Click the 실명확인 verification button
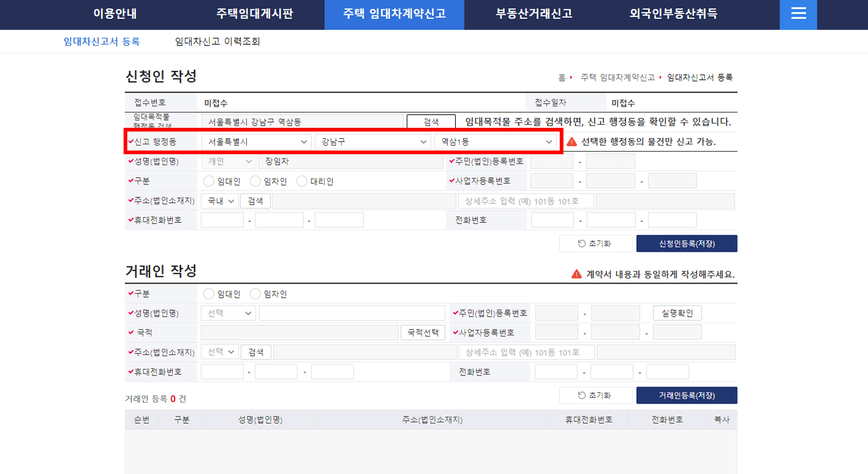868x474 pixels. [677, 312]
